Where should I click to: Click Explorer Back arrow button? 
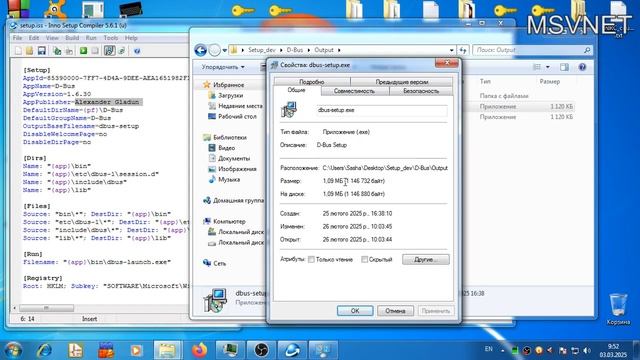pos(200,50)
